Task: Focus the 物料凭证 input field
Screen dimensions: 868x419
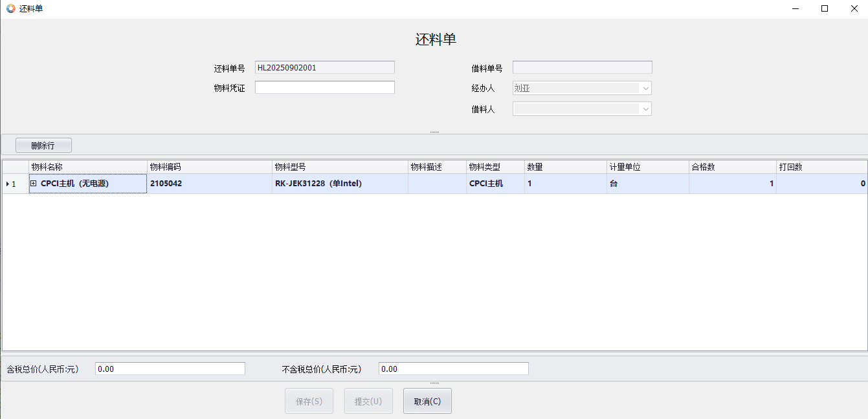Action: pyautogui.click(x=324, y=87)
